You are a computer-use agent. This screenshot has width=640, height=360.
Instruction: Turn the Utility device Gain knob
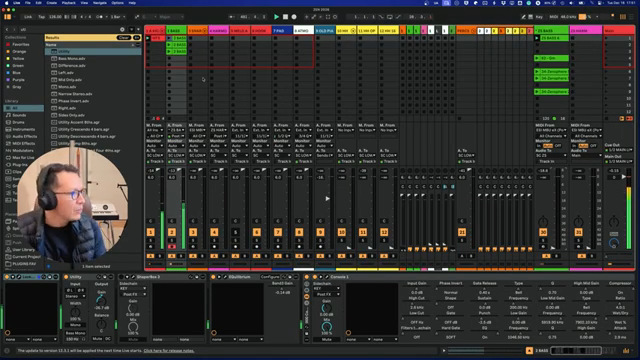[101, 300]
